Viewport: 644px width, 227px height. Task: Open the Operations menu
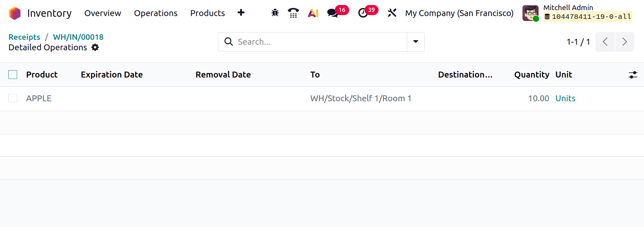[x=155, y=13]
